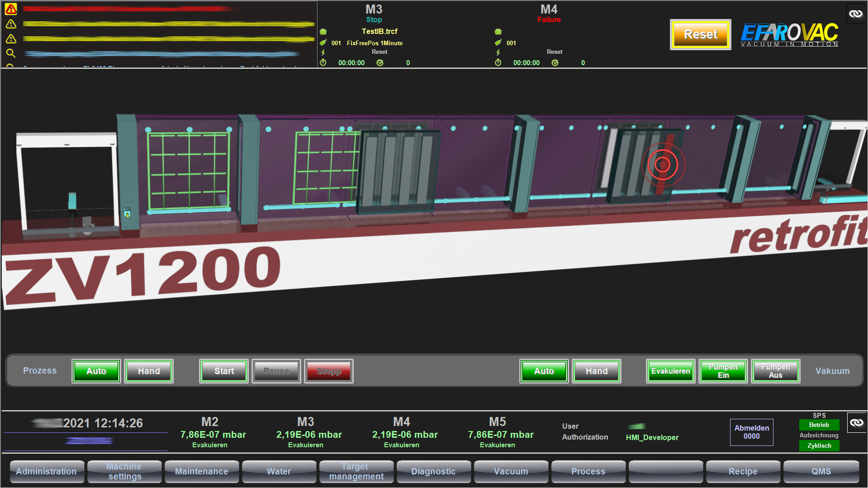868x488 pixels.
Task: Click the counter icon next to M3's zero
Action: pyautogui.click(x=379, y=63)
